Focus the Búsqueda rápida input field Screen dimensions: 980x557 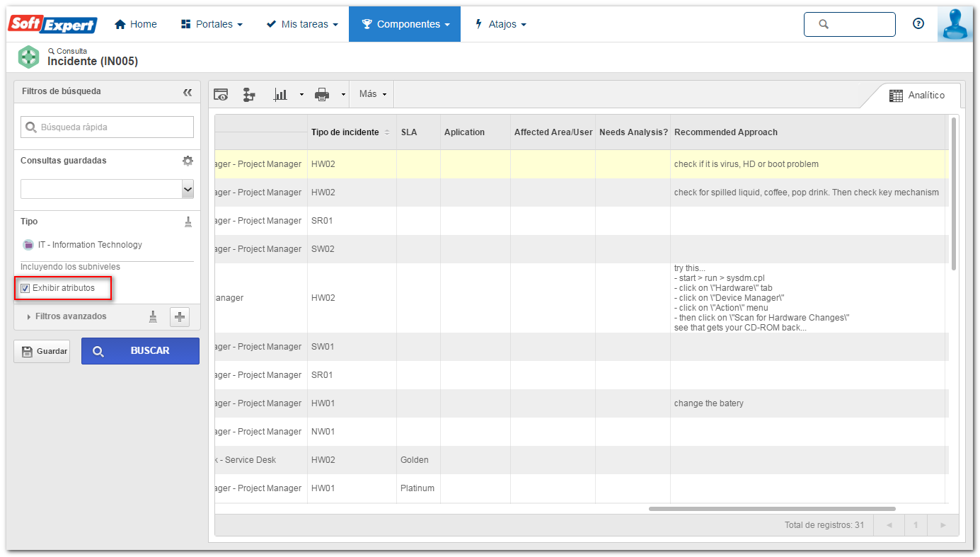pos(107,127)
